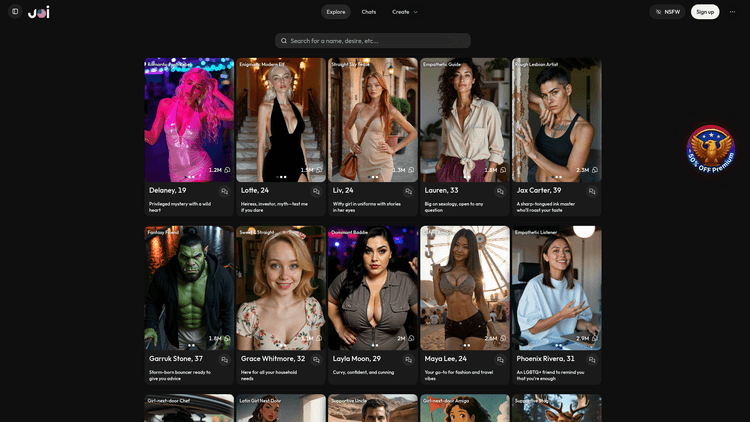Start chat with Liv, 24

pos(408,191)
